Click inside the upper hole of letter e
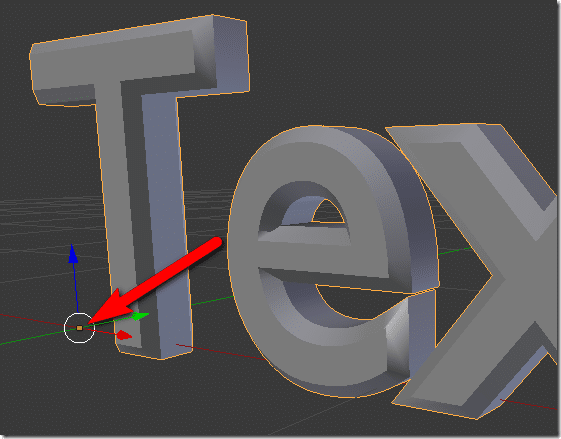 (x=327, y=213)
